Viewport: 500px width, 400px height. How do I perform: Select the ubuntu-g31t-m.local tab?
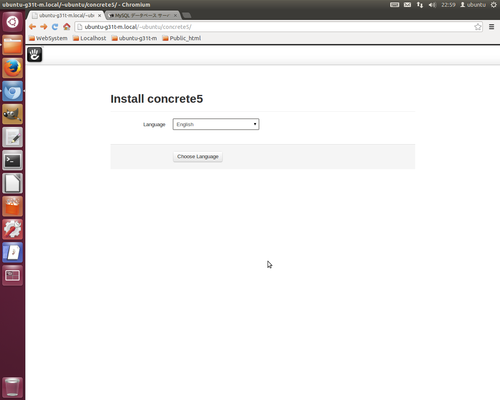tap(66, 15)
